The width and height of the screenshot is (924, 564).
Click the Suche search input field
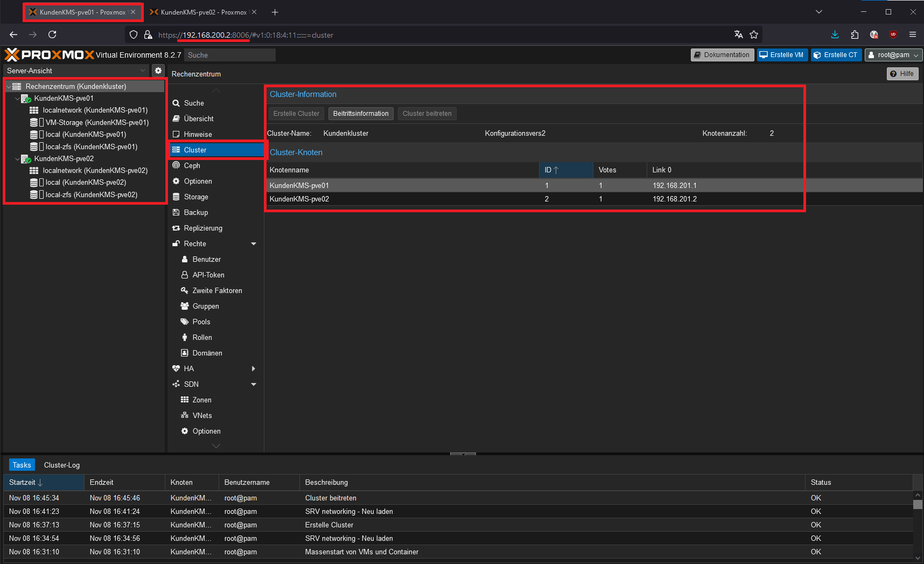tap(229, 55)
